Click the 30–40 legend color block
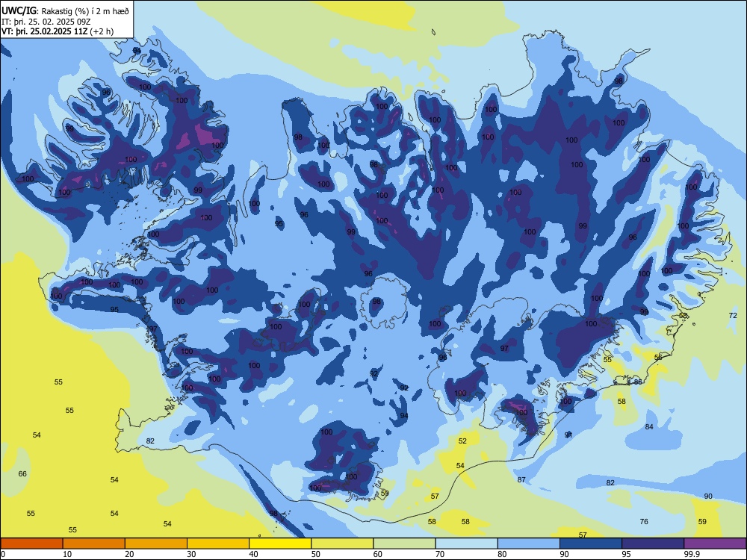 coord(218,544)
